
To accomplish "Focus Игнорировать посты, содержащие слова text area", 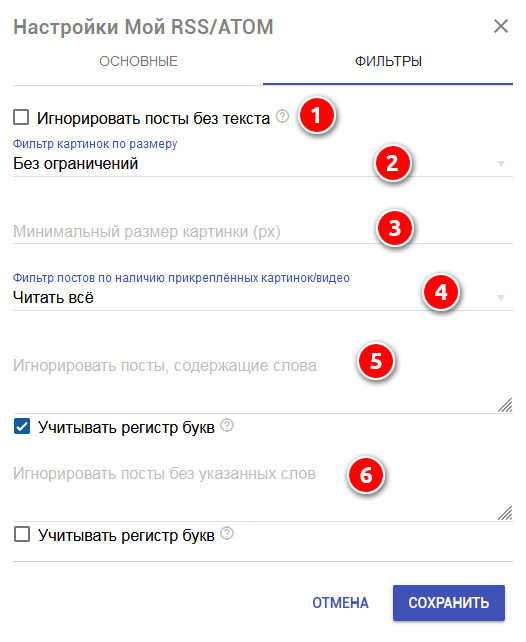I will pyautogui.click(x=263, y=381).
